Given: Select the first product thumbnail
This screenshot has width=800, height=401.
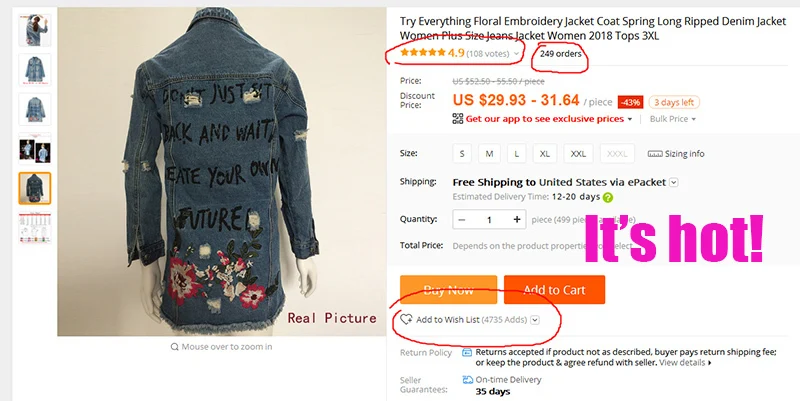Looking at the screenshot, I should [x=35, y=31].
